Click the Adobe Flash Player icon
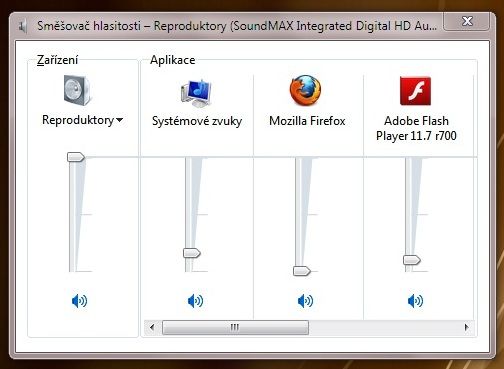The height and width of the screenshot is (369, 504). tap(415, 91)
